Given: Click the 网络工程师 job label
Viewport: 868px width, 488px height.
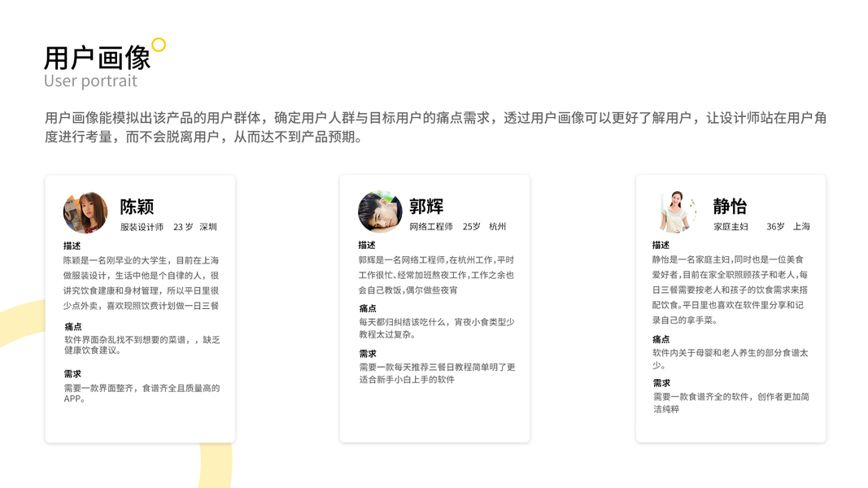Looking at the screenshot, I should click(431, 226).
